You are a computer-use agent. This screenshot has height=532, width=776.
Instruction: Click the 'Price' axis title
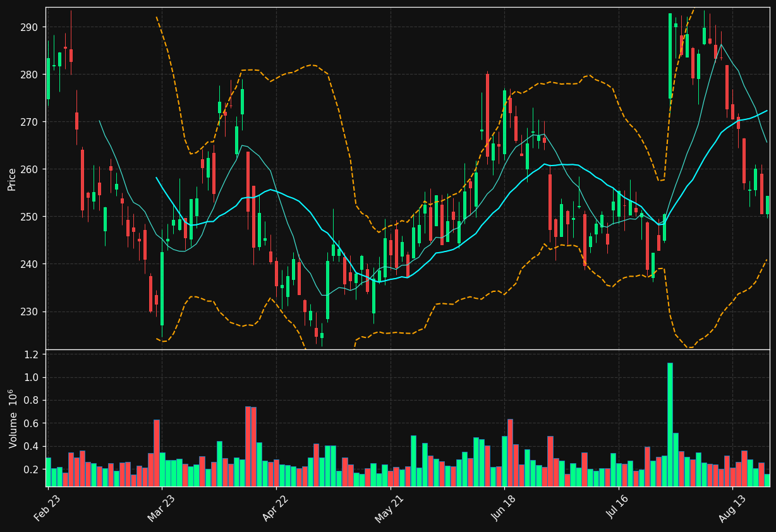[x=11, y=179]
